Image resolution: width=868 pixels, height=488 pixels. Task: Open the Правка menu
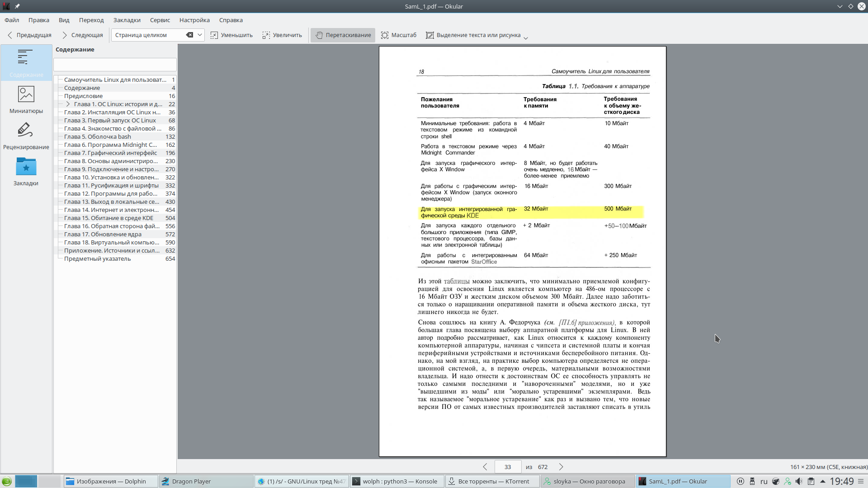[39, 20]
